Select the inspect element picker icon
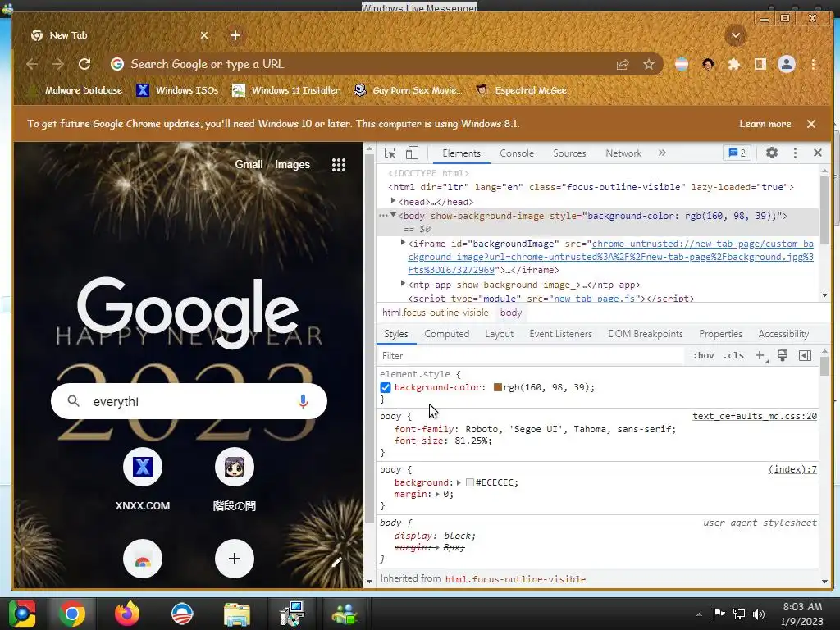 click(x=390, y=153)
